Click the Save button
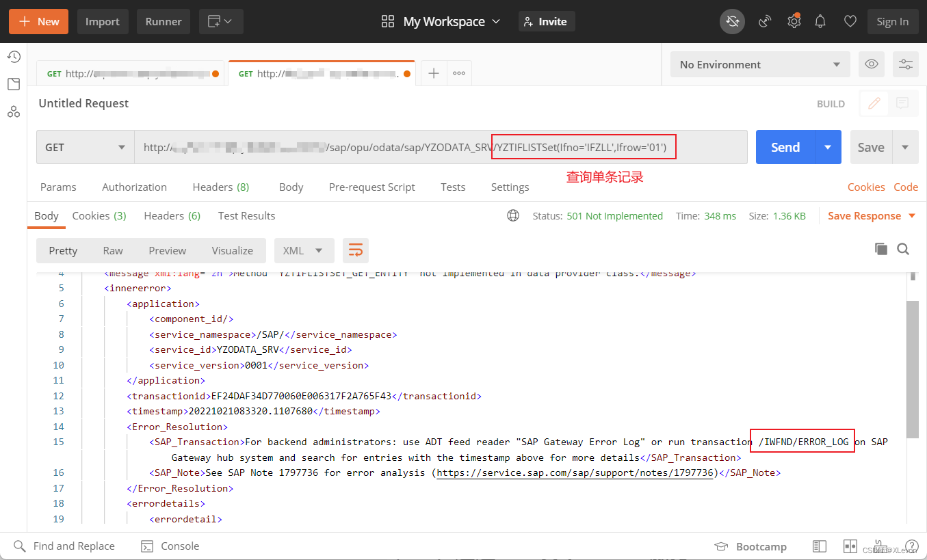This screenshot has width=927, height=560. (871, 147)
